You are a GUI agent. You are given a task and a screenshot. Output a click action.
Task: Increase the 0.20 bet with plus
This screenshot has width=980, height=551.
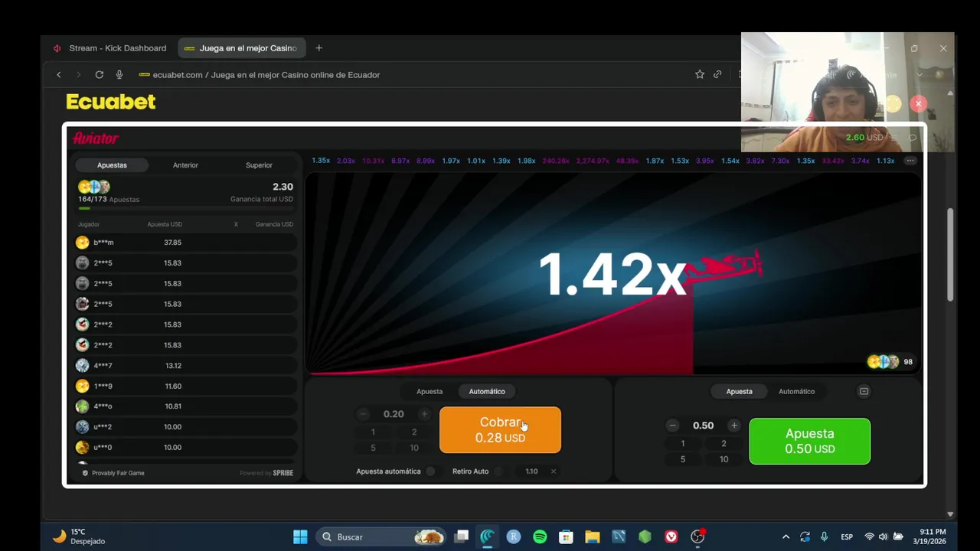(x=424, y=414)
